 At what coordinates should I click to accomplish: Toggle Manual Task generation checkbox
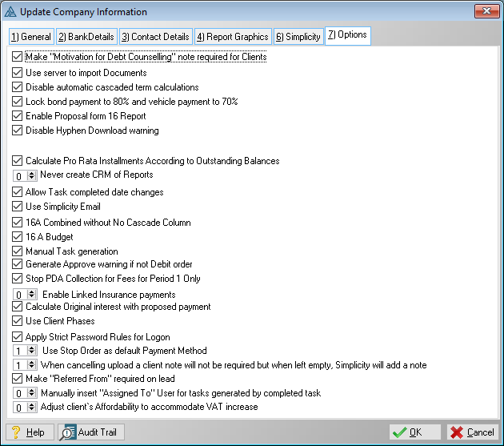tap(18, 251)
